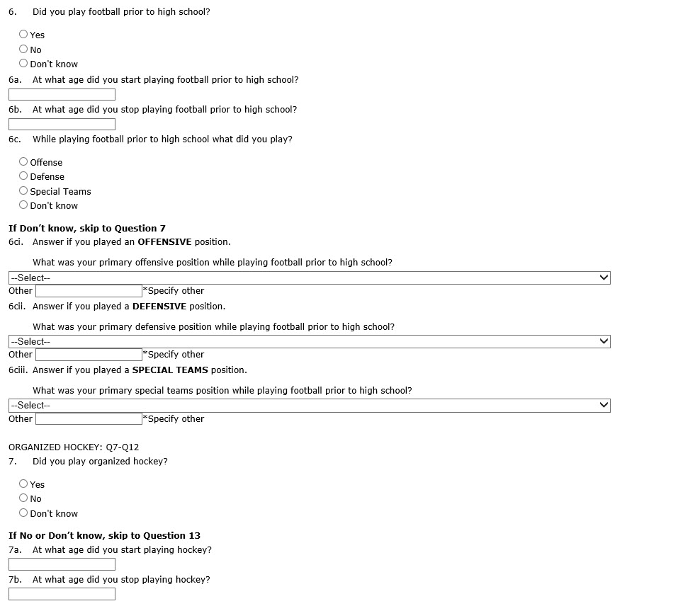Click the Other field for special teams position

click(89, 418)
